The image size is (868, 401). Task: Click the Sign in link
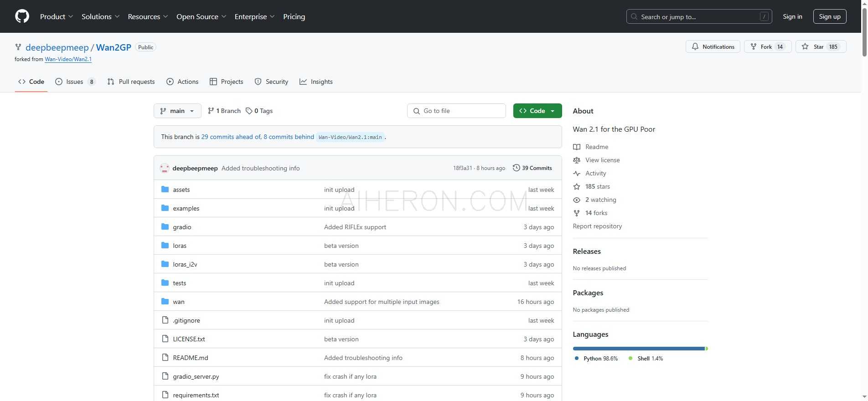[x=792, y=16]
